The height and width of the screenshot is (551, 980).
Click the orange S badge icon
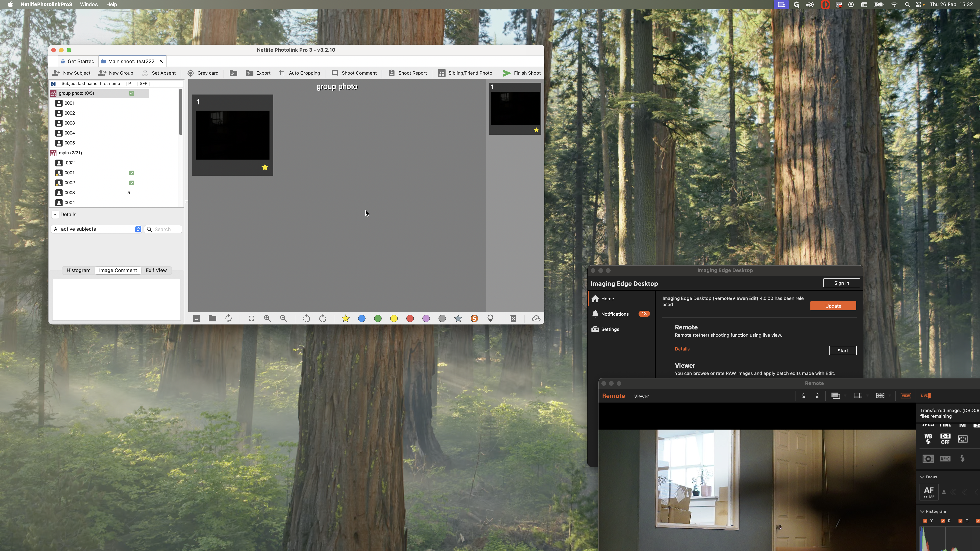coord(474,319)
